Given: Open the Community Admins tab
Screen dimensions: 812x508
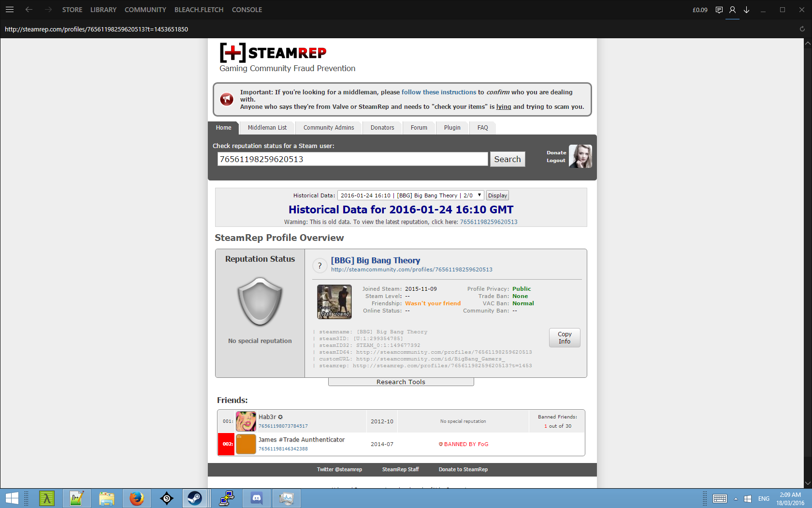Looking at the screenshot, I should click(x=329, y=128).
